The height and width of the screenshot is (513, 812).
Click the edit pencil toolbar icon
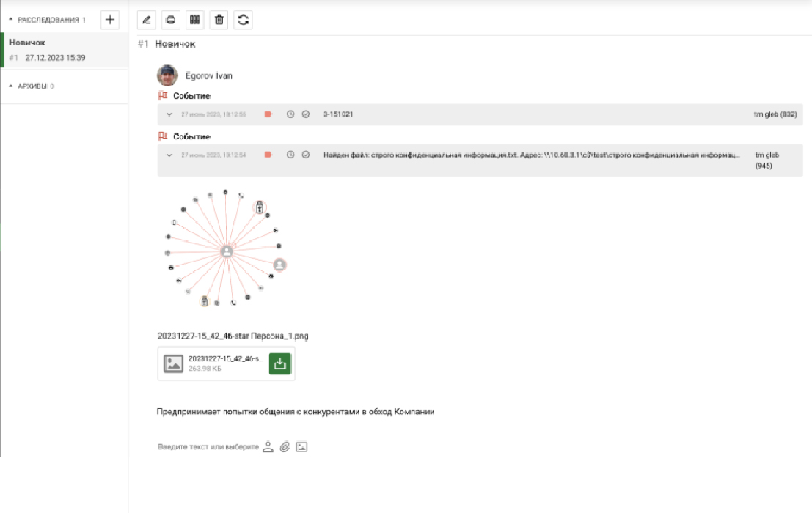(147, 20)
